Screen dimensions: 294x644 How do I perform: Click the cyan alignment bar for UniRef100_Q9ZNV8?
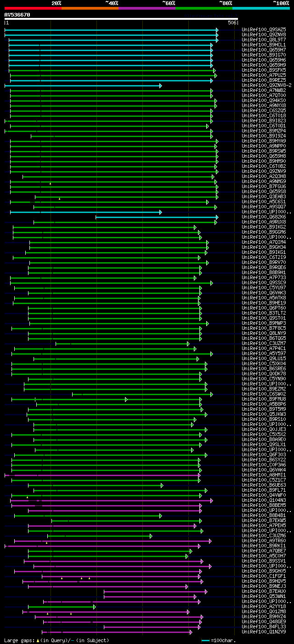(x=111, y=34)
